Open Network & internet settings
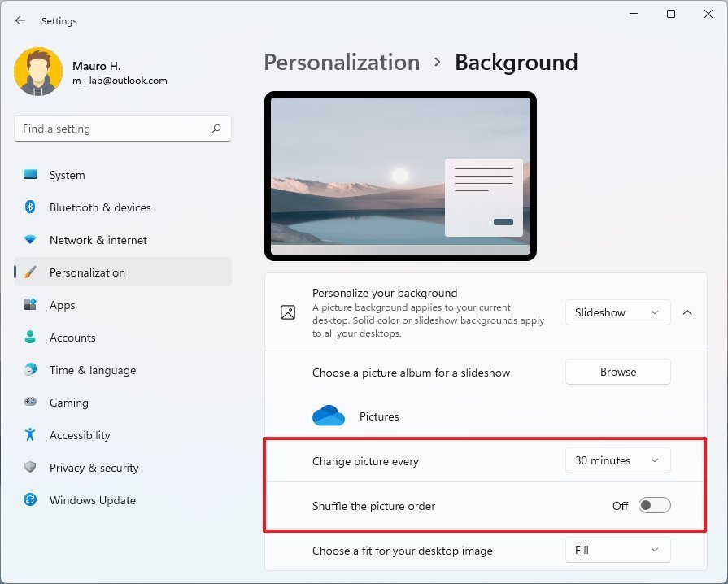The image size is (728, 584). point(123,240)
